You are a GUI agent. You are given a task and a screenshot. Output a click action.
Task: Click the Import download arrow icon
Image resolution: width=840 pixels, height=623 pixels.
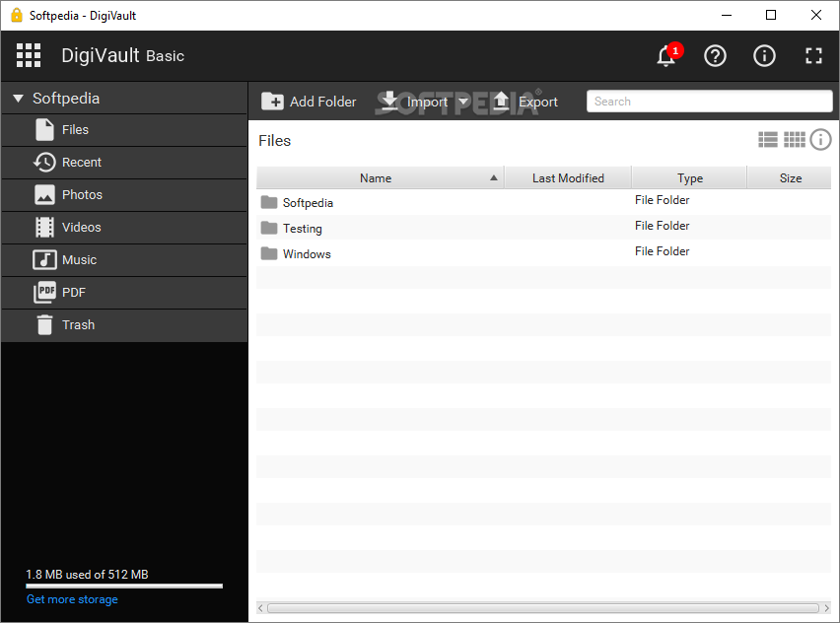point(389,101)
